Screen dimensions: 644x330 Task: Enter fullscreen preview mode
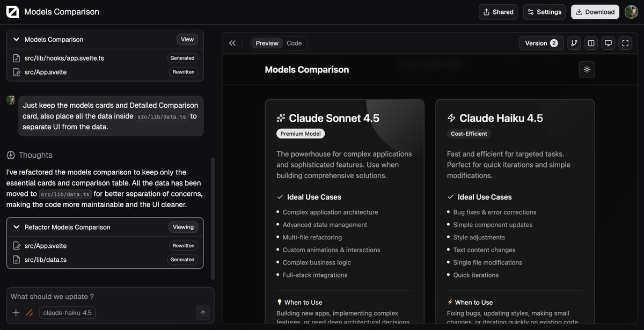625,43
